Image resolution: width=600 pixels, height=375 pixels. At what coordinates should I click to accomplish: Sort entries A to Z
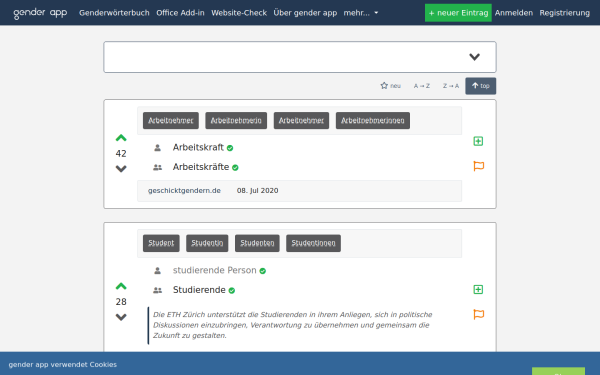[x=422, y=86]
